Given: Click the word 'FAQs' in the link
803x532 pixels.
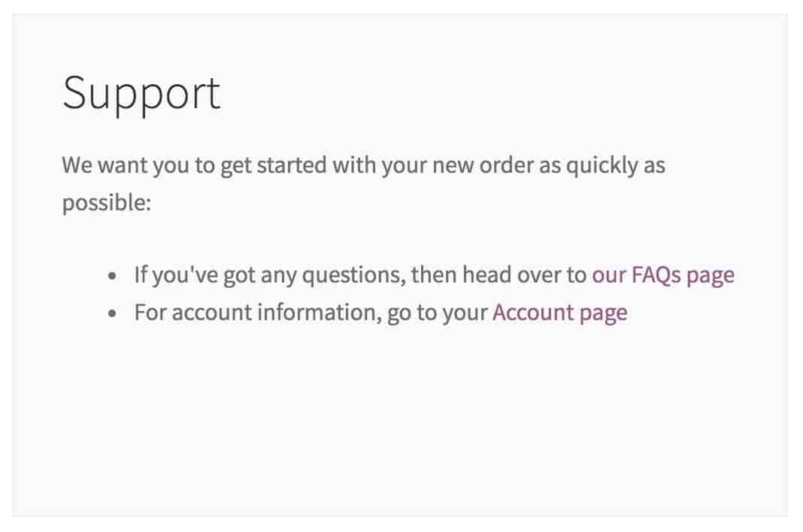Looking at the screenshot, I should (656, 276).
